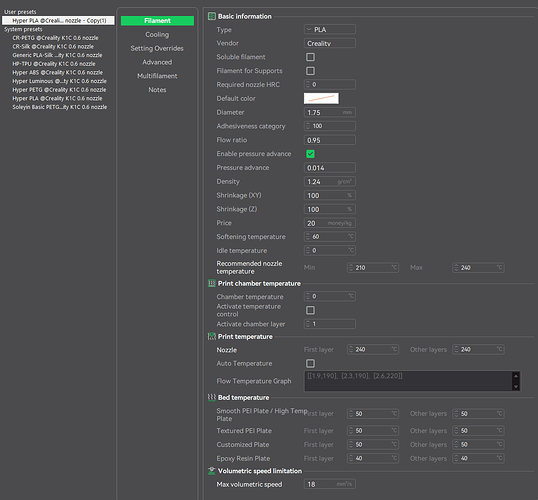Click the Print chamber temperature section icon
538x500 pixels.
212,283
